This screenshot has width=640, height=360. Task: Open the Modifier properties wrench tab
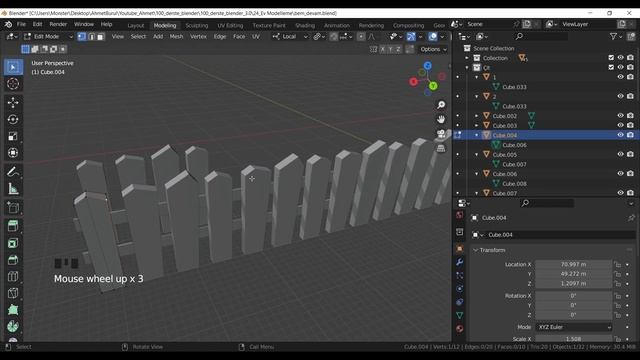coord(460,262)
